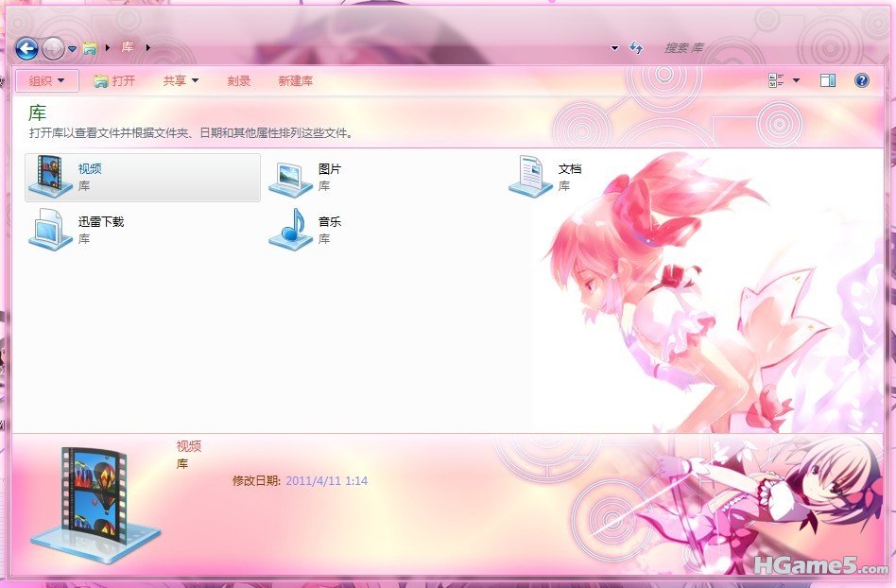The height and width of the screenshot is (588, 896).
Task: Go back with the blue Back arrow
Action: point(26,48)
